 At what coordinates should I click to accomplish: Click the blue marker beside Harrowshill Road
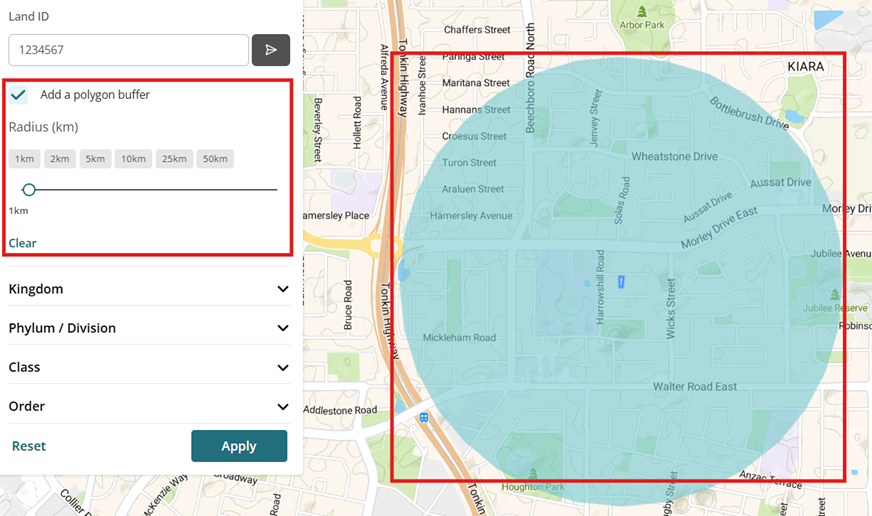(621, 282)
